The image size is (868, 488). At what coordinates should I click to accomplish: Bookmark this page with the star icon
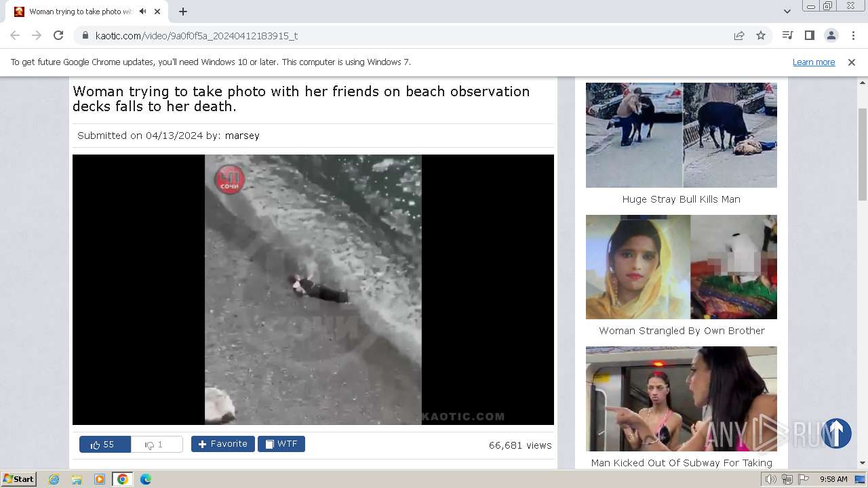pos(761,35)
